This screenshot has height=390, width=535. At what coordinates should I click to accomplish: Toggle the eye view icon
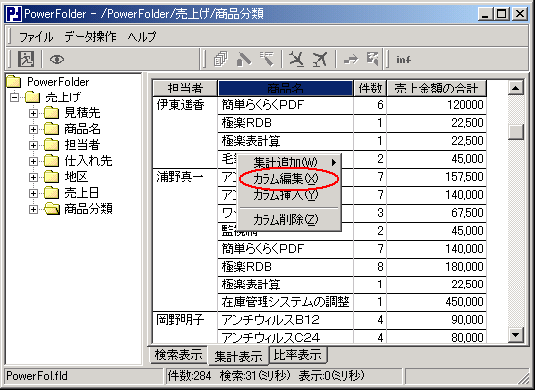[x=57, y=59]
